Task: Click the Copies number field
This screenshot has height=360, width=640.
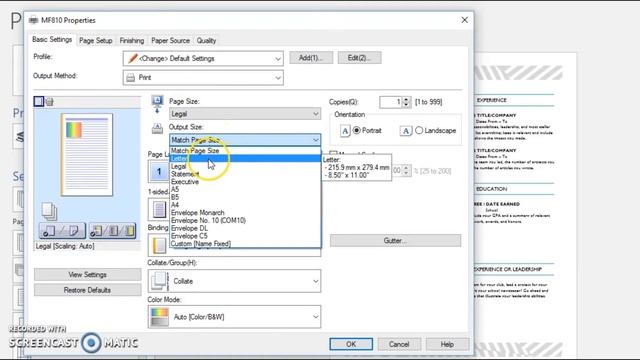Action: (x=391, y=102)
